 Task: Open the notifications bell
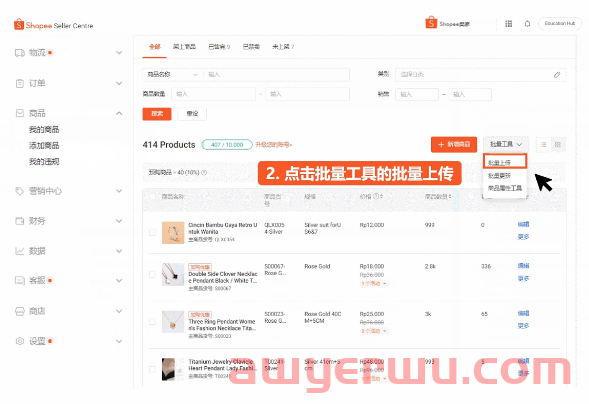(x=527, y=24)
